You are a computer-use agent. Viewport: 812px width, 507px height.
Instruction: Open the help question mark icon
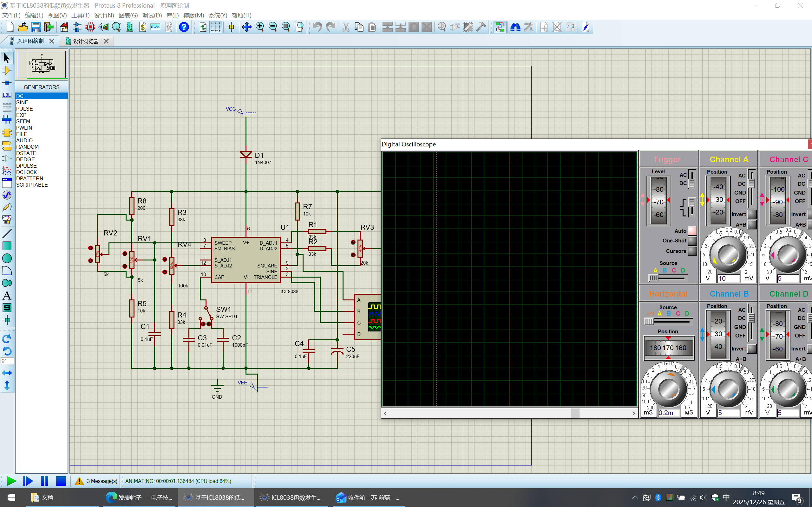tap(184, 27)
